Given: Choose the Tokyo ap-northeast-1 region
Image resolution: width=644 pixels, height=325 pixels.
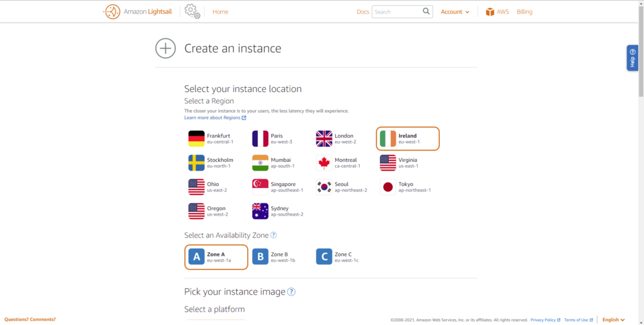Looking at the screenshot, I should pos(408,187).
